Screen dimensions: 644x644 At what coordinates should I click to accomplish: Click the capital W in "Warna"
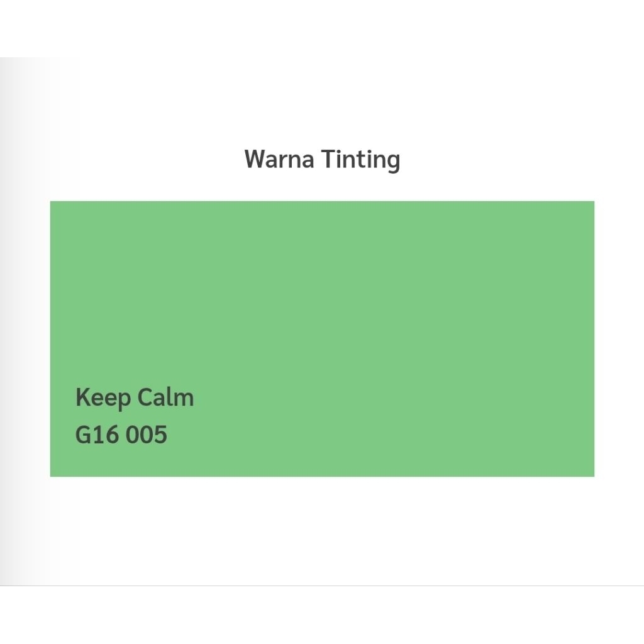[255, 159]
